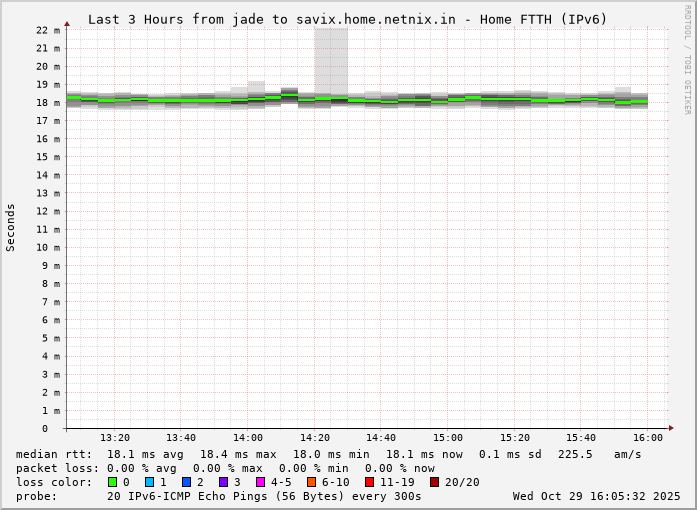Click the 'Seconds' y-axis label
Image resolution: width=697 pixels, height=510 pixels.
pos(11,227)
